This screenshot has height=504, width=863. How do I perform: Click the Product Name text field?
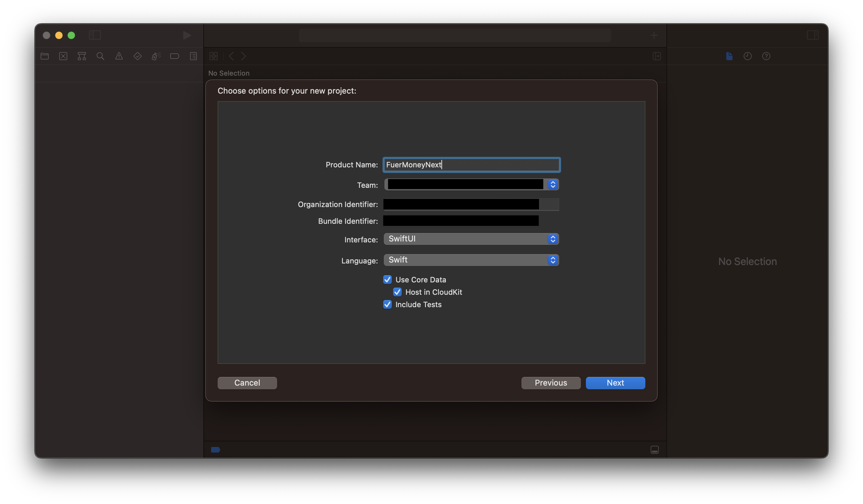471,165
